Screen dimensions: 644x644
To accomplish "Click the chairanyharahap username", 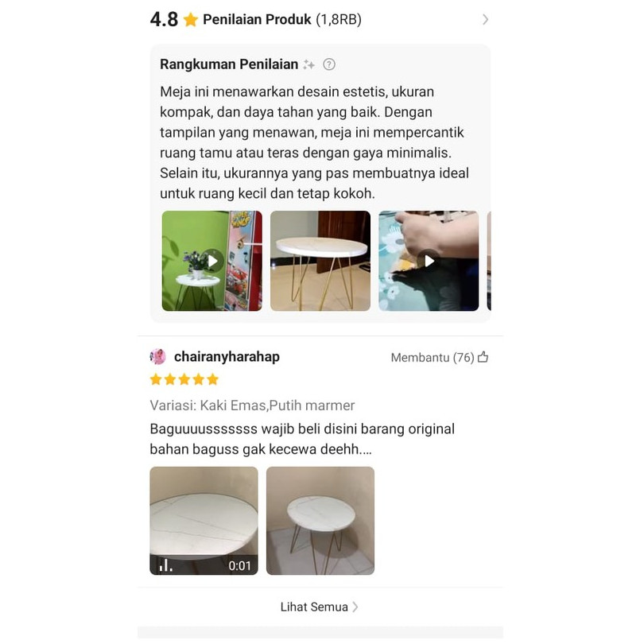I will [227, 356].
